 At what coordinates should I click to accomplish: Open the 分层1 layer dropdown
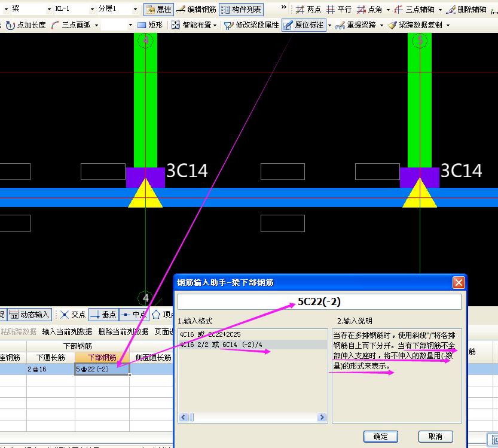[x=135, y=9]
